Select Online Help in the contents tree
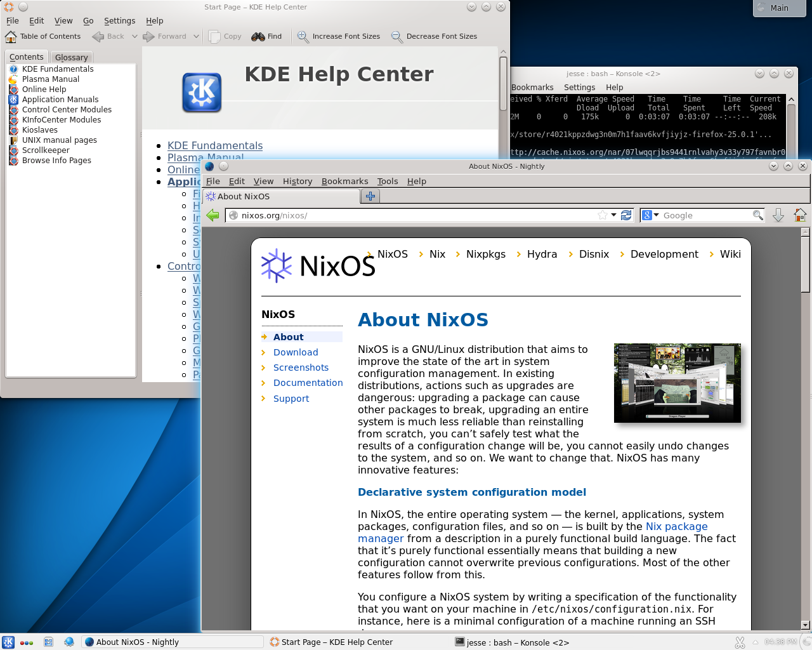Image resolution: width=812 pixels, height=650 pixels. [44, 90]
